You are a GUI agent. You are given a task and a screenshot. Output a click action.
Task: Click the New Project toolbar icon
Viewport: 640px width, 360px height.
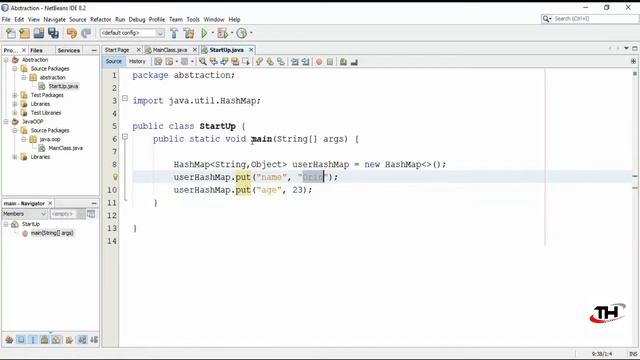24,33
